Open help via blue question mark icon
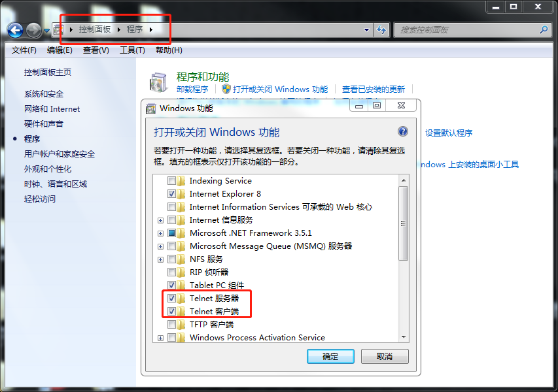Screen dimensions: 558x392 402,131
